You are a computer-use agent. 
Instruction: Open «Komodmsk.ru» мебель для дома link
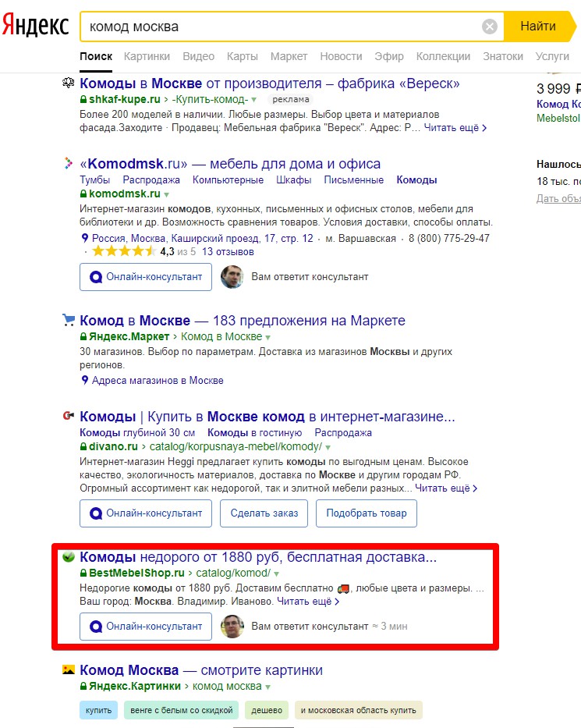(230, 164)
